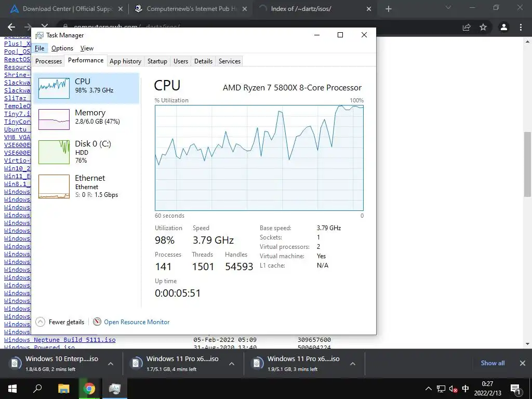Close the Chrome downloads bar

coord(523,363)
